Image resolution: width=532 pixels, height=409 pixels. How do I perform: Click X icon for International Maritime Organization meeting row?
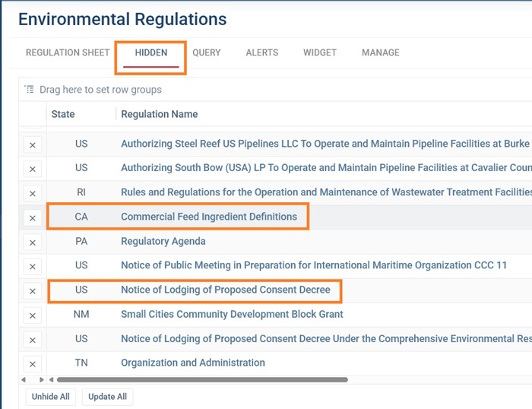(33, 267)
